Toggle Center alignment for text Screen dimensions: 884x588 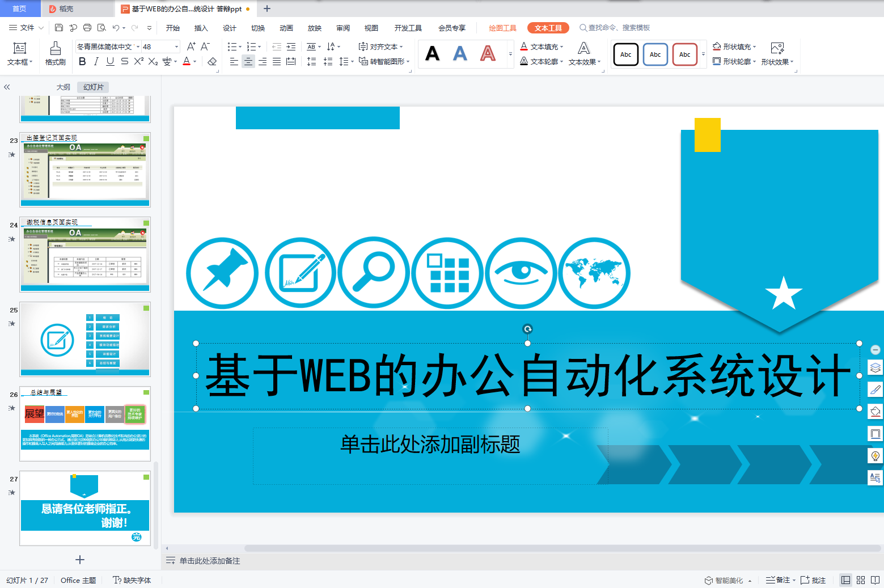pos(248,61)
